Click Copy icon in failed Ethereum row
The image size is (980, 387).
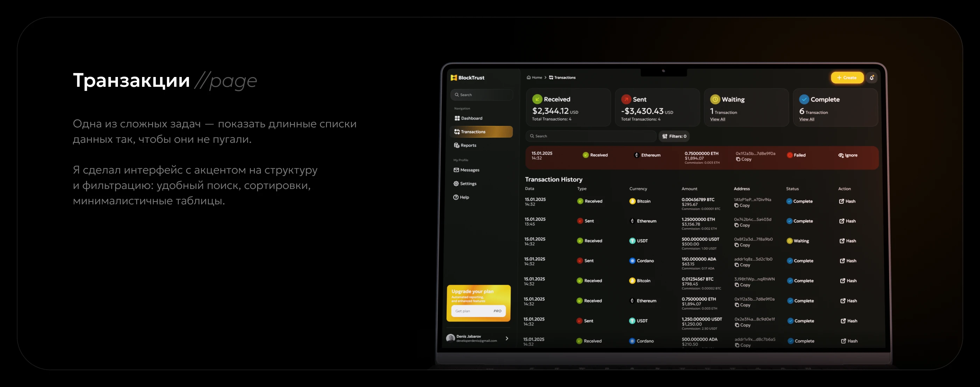click(738, 159)
